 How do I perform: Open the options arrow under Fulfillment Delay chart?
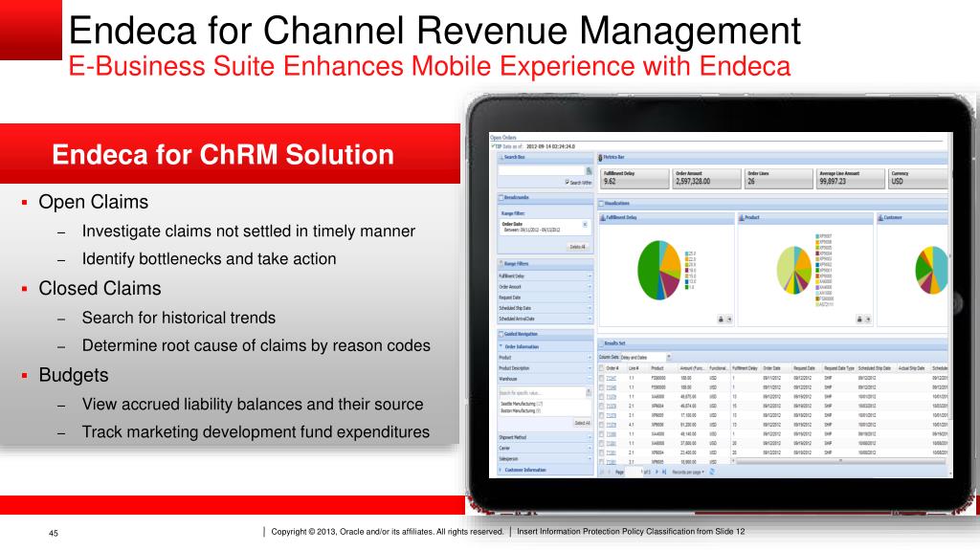[728, 320]
